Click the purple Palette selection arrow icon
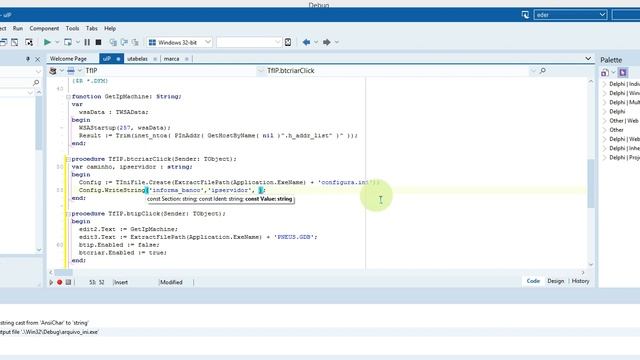 tap(623, 73)
